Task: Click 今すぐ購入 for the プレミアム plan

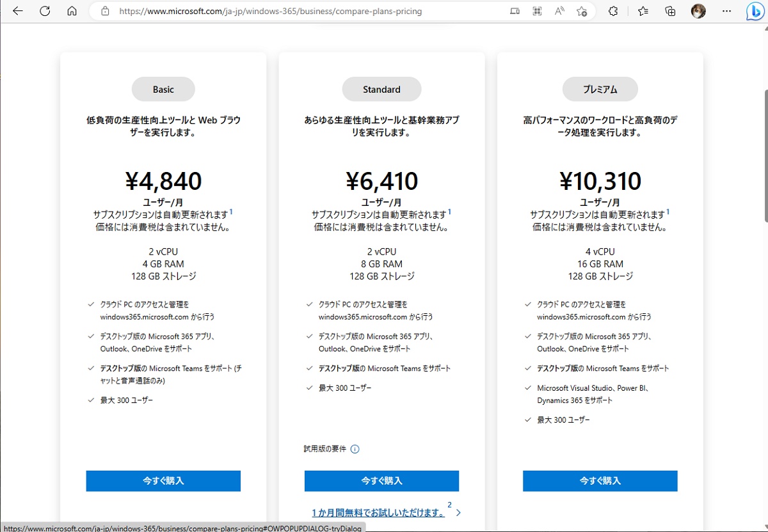Action: pyautogui.click(x=600, y=481)
